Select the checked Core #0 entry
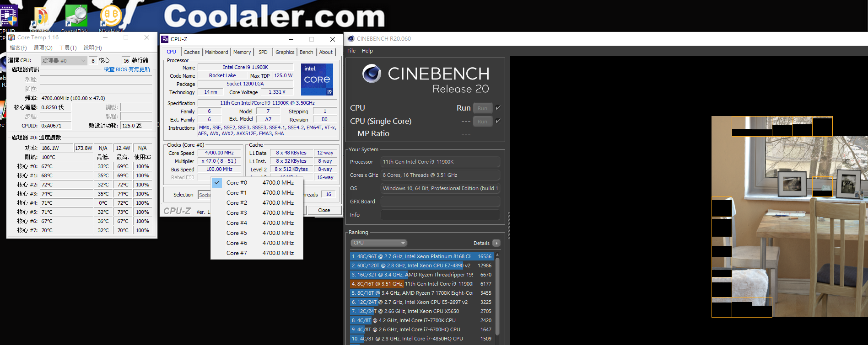 (x=257, y=183)
